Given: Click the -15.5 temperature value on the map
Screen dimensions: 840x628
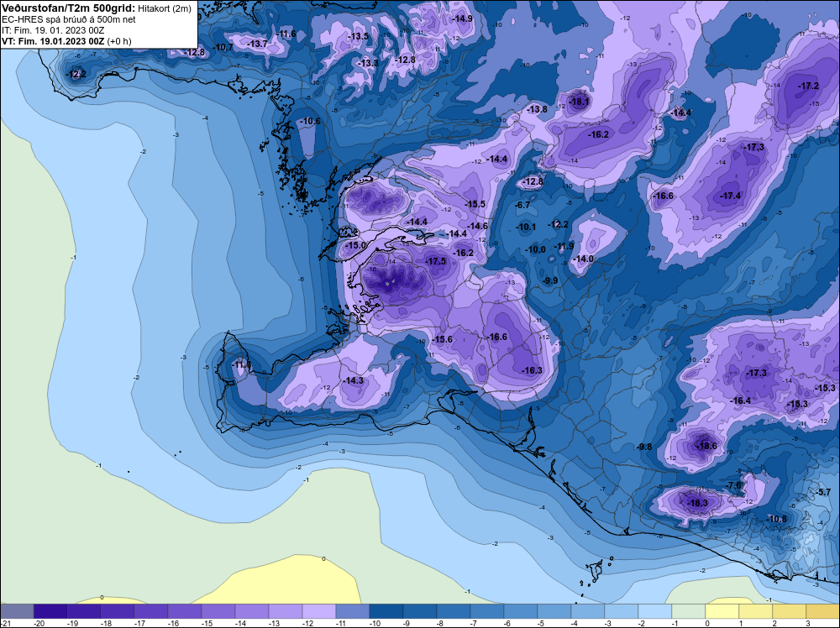Looking at the screenshot, I should (x=475, y=204).
